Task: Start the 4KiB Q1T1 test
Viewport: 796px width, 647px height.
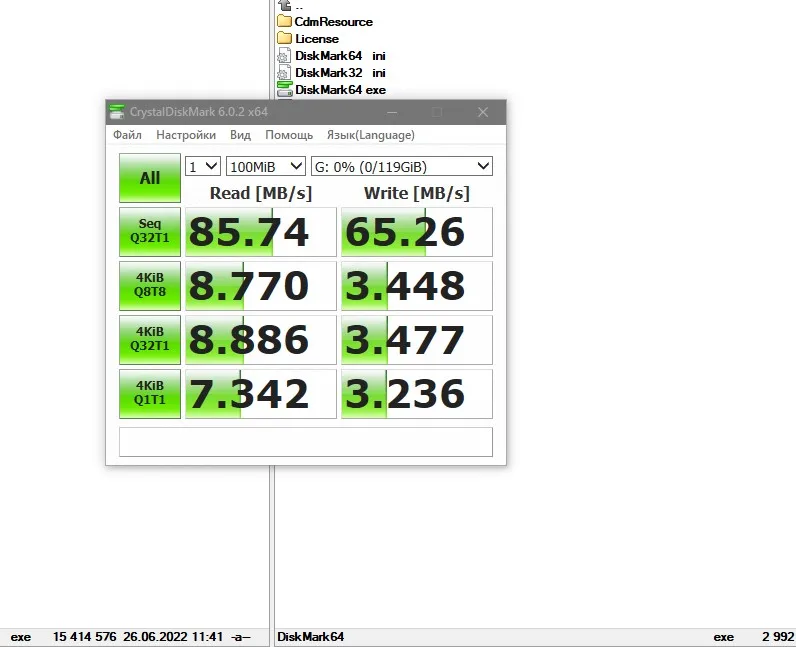Action: coord(150,394)
